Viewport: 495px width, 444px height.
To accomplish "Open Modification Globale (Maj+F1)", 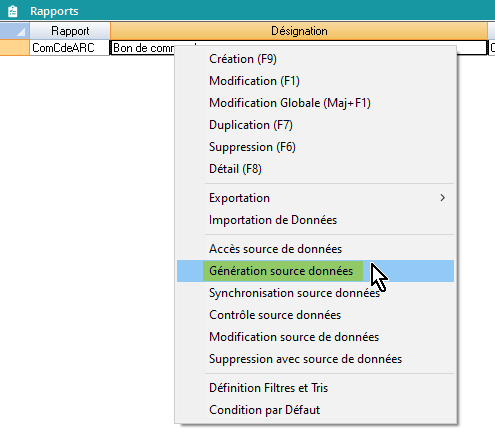I will tap(315, 103).
